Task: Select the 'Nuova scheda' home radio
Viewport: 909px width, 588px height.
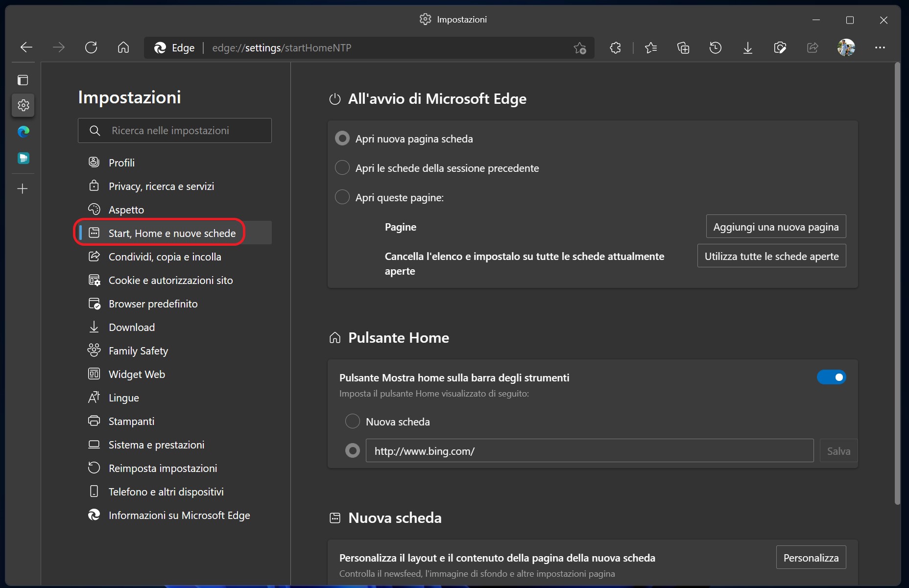Action: click(353, 421)
